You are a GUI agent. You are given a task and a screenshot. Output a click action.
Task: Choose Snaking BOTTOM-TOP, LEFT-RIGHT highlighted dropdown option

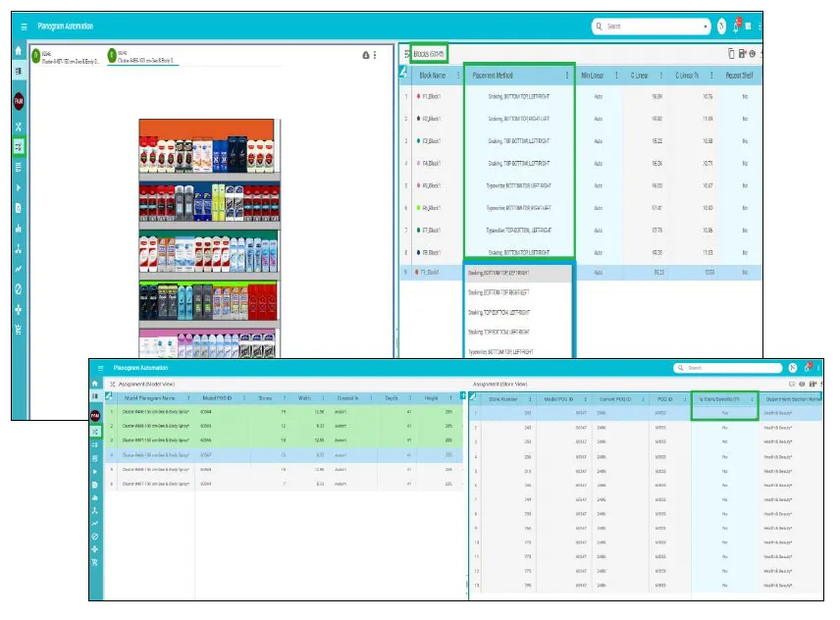[518, 273]
